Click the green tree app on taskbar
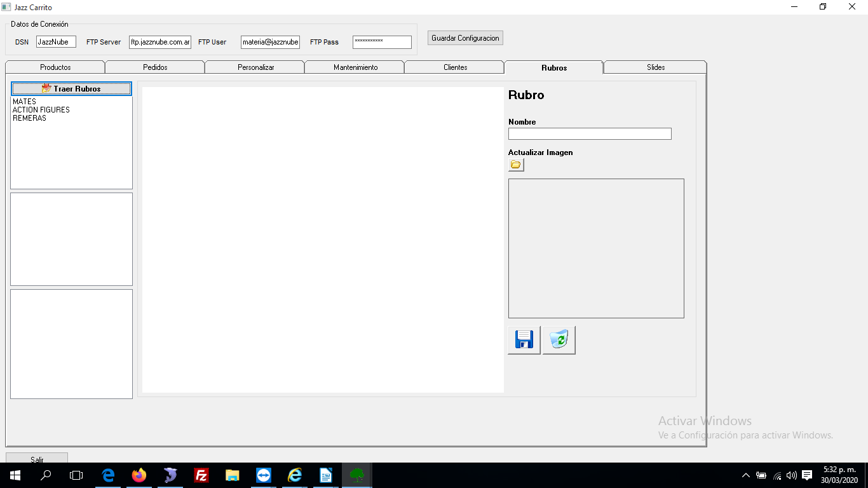Viewport: 868px width, 488px height. [x=357, y=475]
